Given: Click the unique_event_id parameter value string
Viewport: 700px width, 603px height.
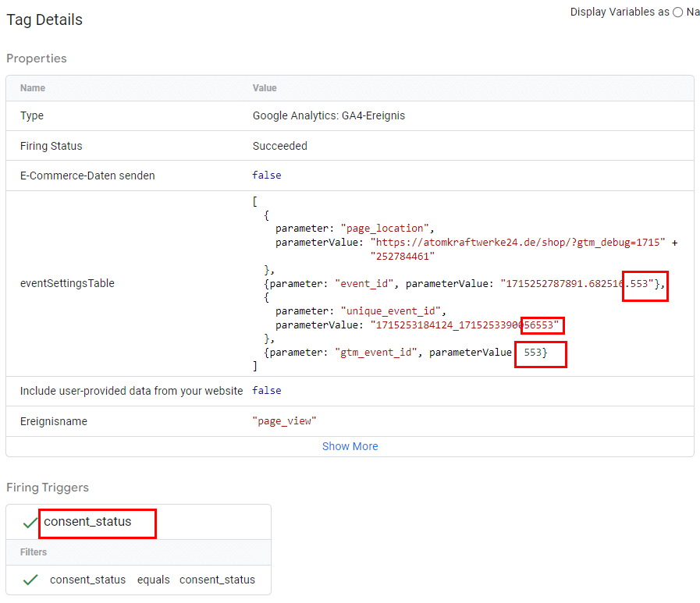Looking at the screenshot, I should [467, 325].
